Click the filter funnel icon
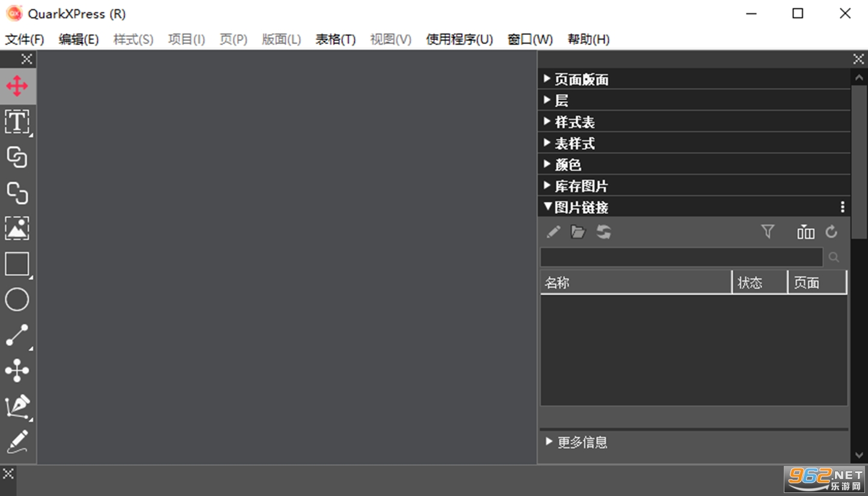The width and height of the screenshot is (868, 496). [768, 232]
